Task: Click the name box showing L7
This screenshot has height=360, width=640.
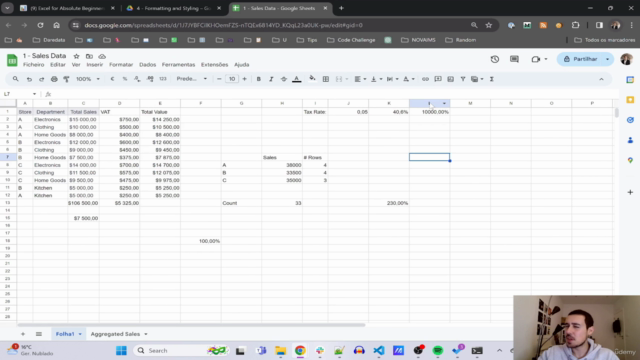Action: (x=20, y=94)
